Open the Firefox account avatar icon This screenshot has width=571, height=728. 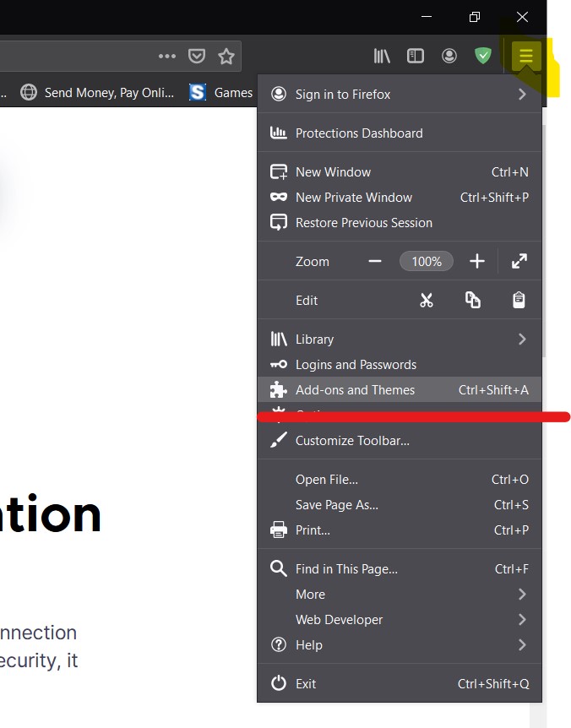tap(449, 57)
